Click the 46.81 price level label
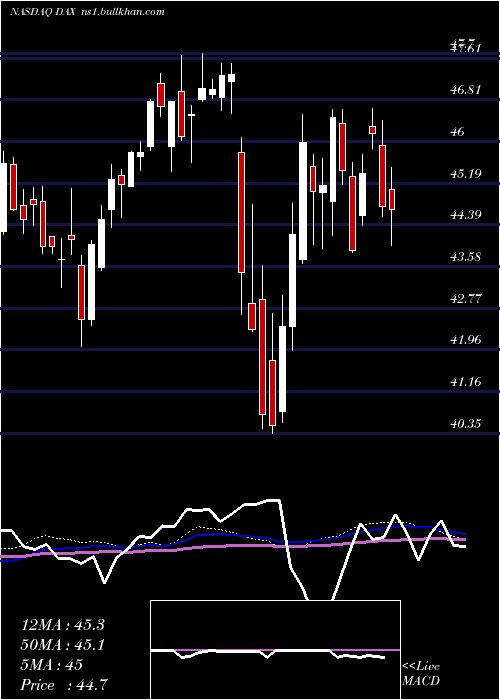 (x=466, y=90)
